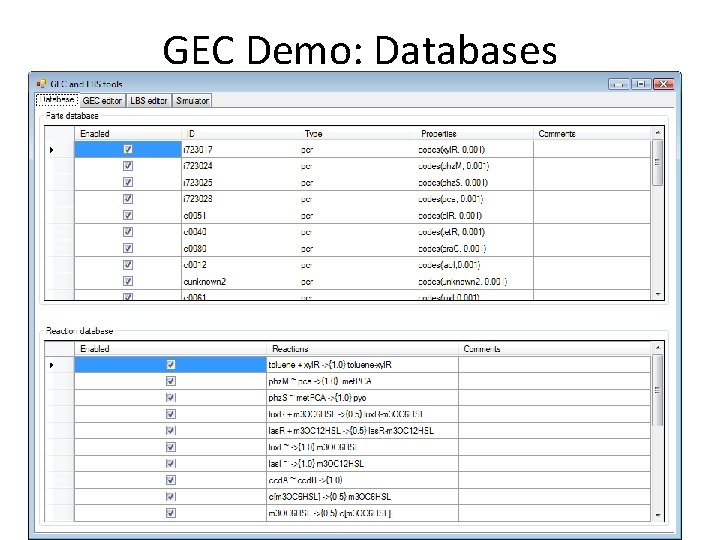This screenshot has width=720, height=540.
Task: Click Comments header in parts database
Action: click(x=592, y=134)
